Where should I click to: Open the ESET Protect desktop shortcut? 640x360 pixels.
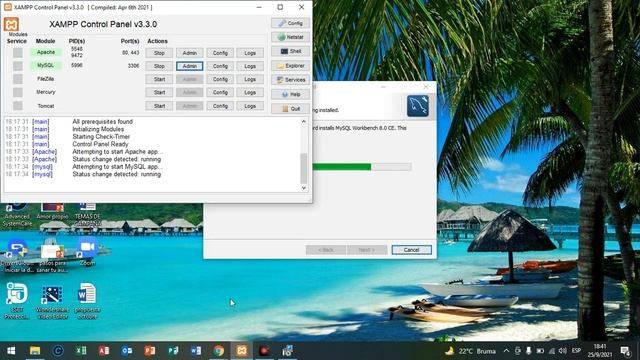[x=17, y=301]
